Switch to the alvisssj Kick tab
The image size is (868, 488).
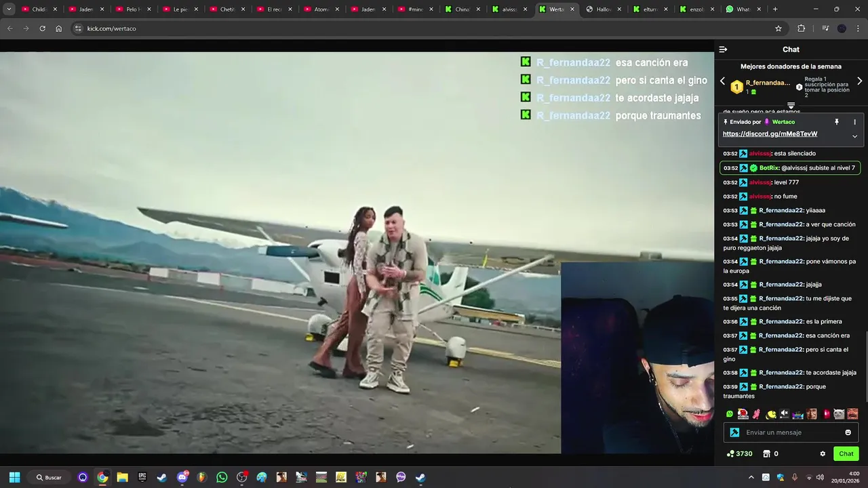click(509, 9)
